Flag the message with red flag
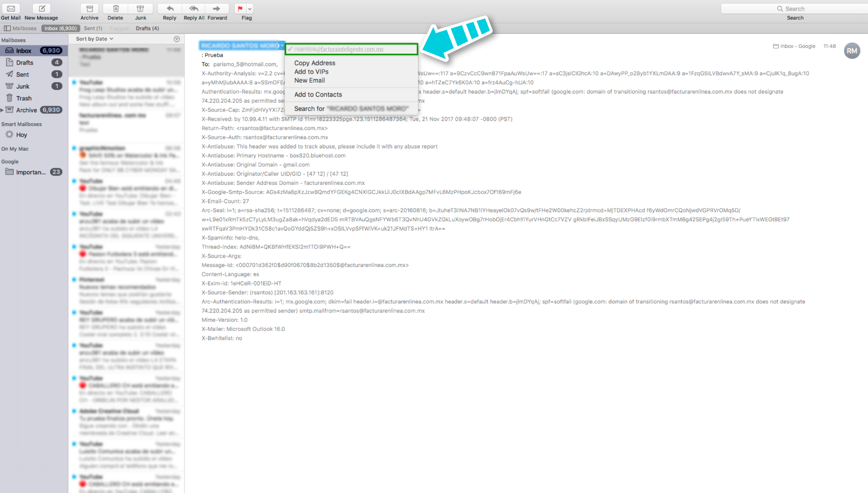868x493 pixels. [x=240, y=9]
